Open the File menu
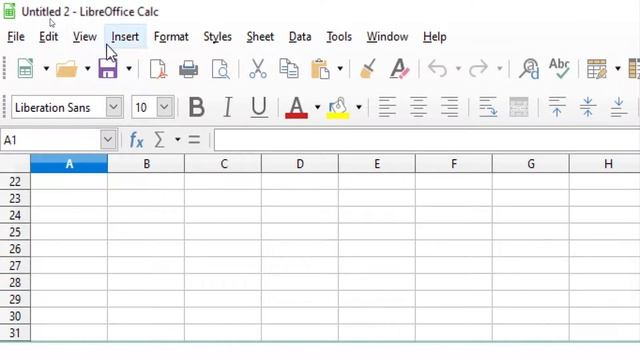640x360 pixels. point(16,37)
